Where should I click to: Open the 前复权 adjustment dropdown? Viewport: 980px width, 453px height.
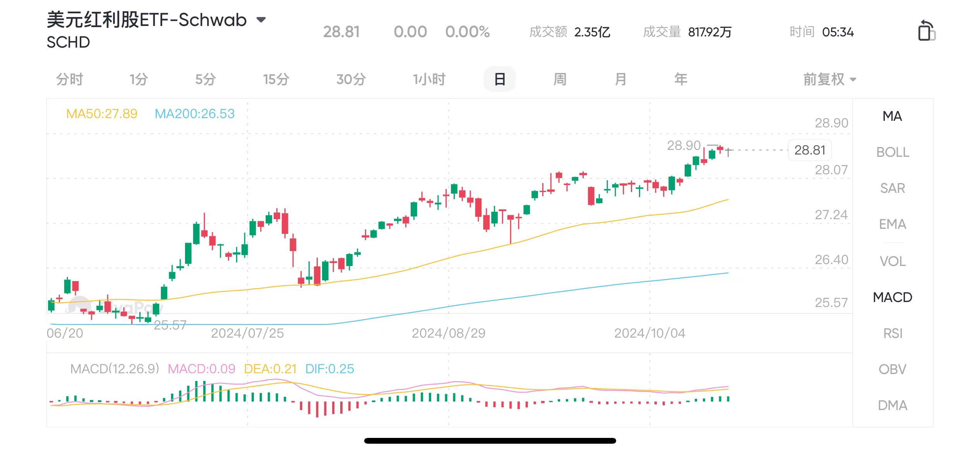pos(829,79)
